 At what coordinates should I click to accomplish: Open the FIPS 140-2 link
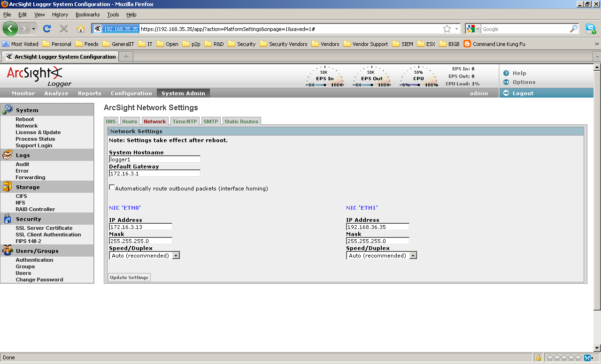click(29, 241)
